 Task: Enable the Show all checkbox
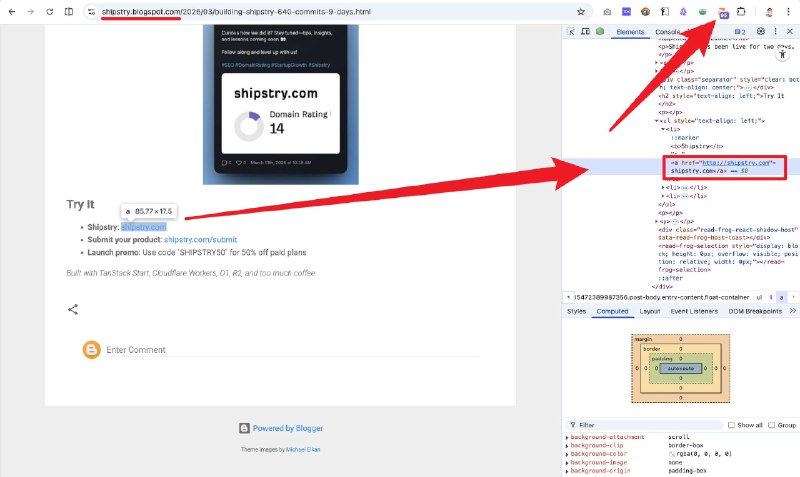pyautogui.click(x=731, y=425)
